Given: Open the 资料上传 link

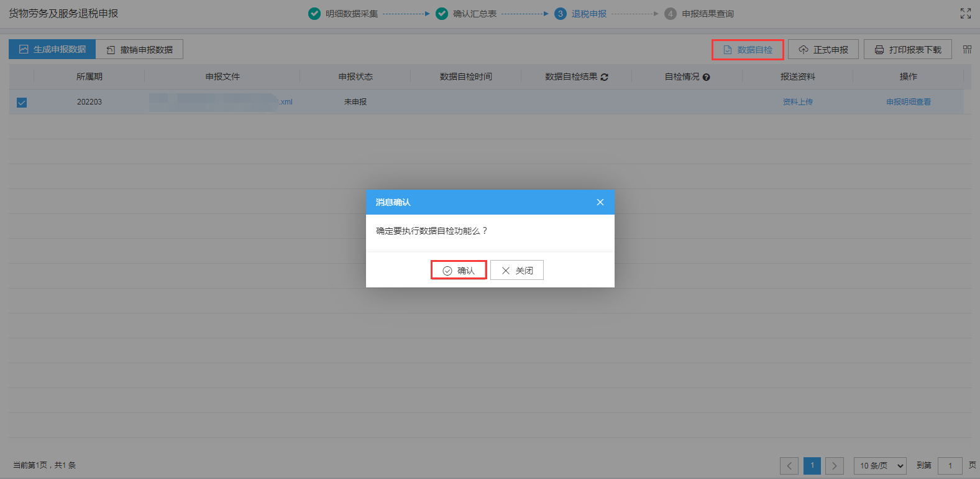Looking at the screenshot, I should point(798,102).
